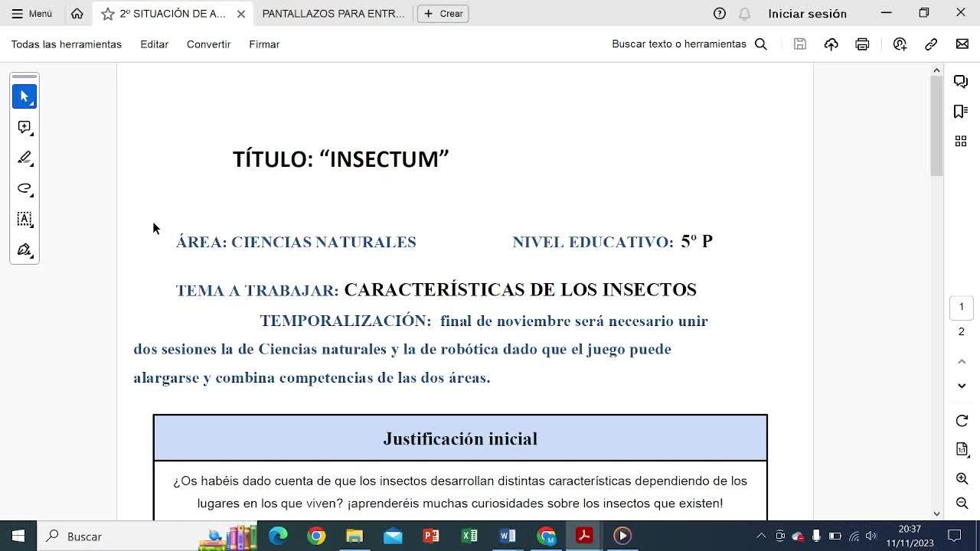The image size is (980, 551).
Task: Click the NIVEL EDUCATIVO text
Action: coord(593,242)
